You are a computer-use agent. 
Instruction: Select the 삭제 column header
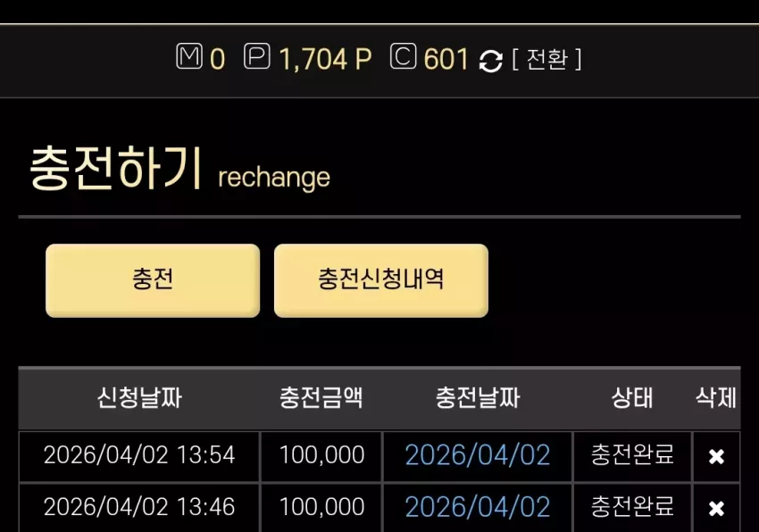click(716, 398)
